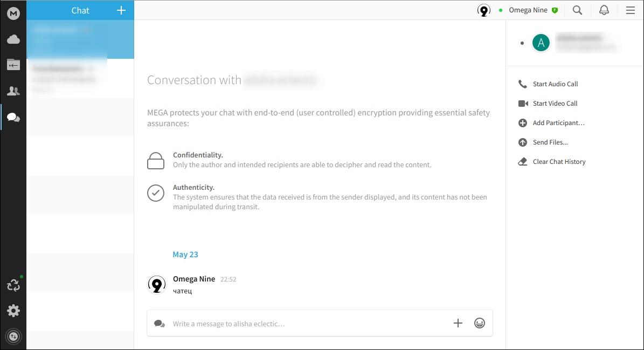Click the MEGA logo icon

click(x=13, y=13)
